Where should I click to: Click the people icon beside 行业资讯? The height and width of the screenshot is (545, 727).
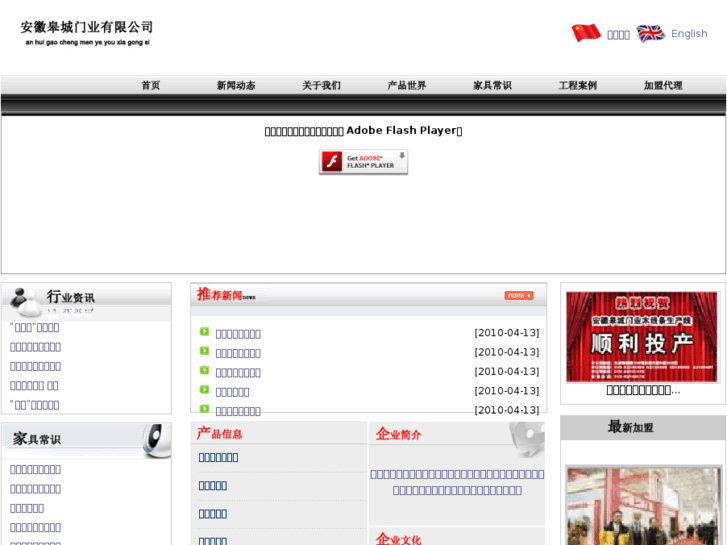[25, 301]
